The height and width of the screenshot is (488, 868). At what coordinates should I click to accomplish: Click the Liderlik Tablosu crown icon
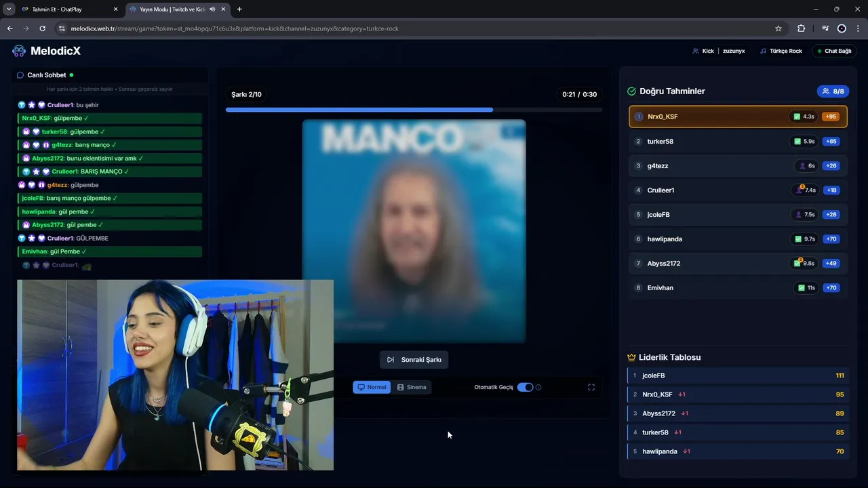point(631,357)
